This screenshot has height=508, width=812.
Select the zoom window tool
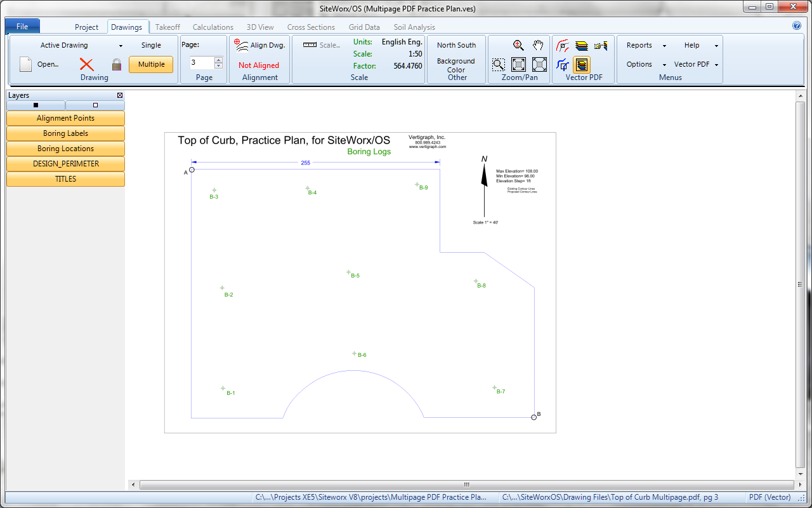click(x=499, y=64)
